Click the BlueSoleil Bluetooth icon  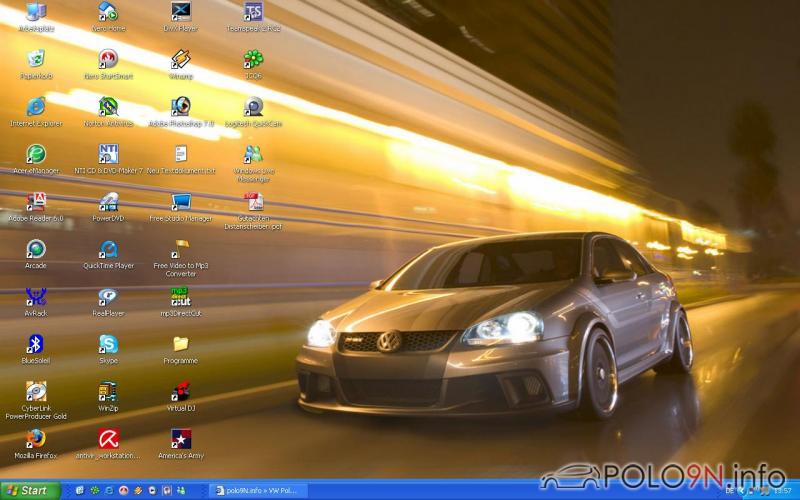(36, 345)
